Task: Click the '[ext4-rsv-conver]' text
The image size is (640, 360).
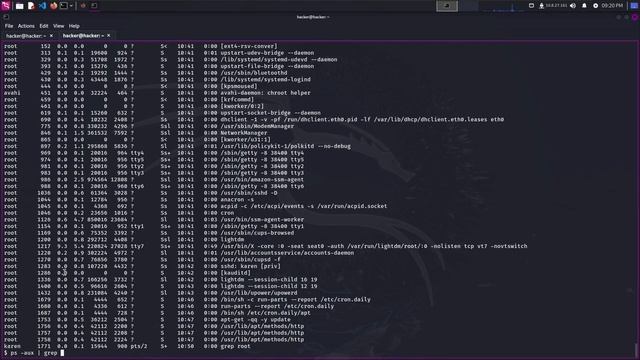Action: [249, 47]
